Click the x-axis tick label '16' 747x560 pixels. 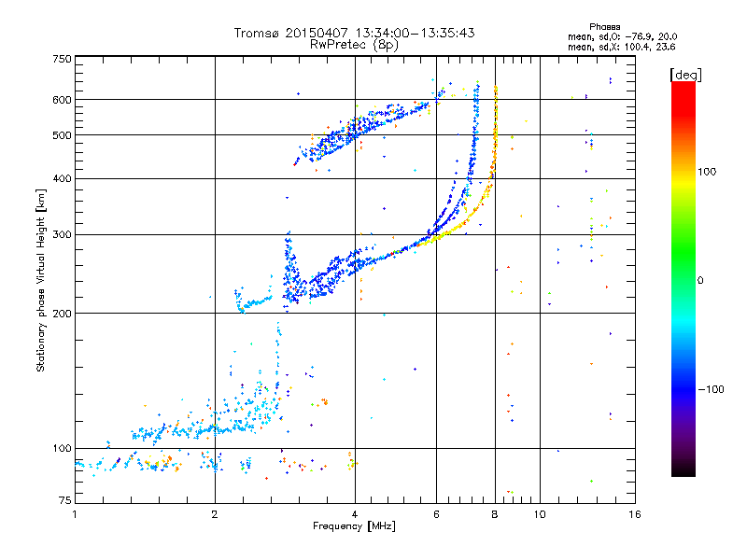point(635,514)
